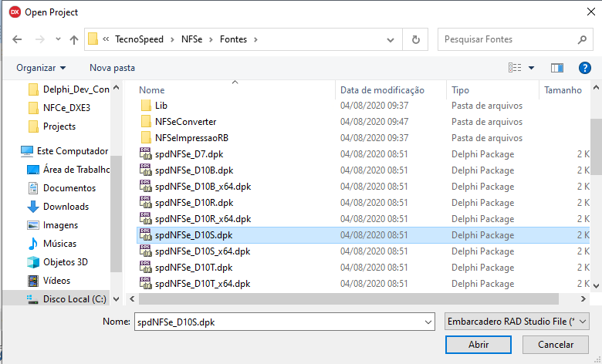Viewport: 602px width, 364px height.
Task: Open Área de Trabalho in sidebar
Action: point(69,170)
